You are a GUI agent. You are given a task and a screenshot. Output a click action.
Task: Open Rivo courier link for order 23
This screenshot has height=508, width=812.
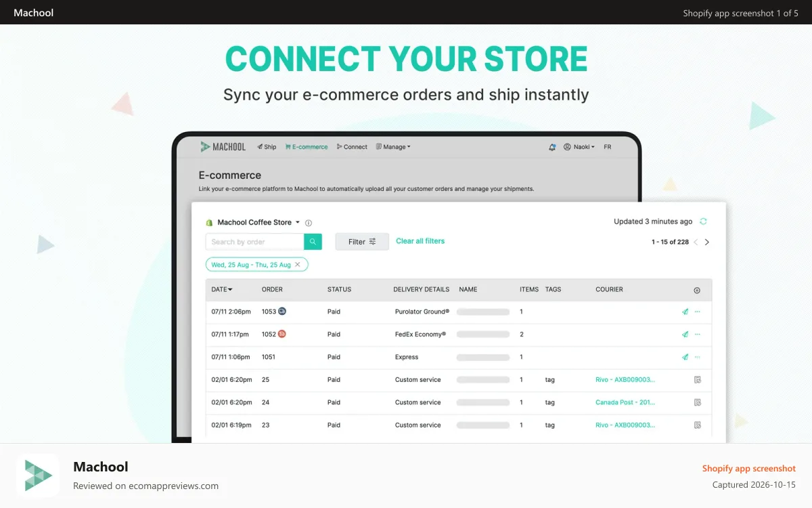(x=625, y=425)
